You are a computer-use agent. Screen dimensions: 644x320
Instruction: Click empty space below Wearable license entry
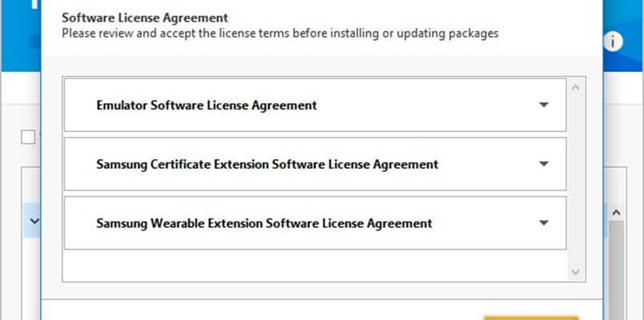click(x=315, y=266)
